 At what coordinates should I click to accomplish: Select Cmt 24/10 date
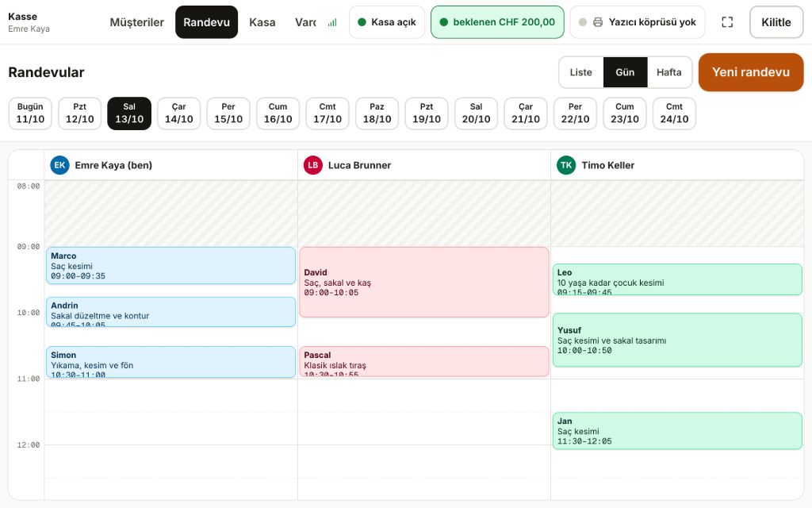point(674,114)
